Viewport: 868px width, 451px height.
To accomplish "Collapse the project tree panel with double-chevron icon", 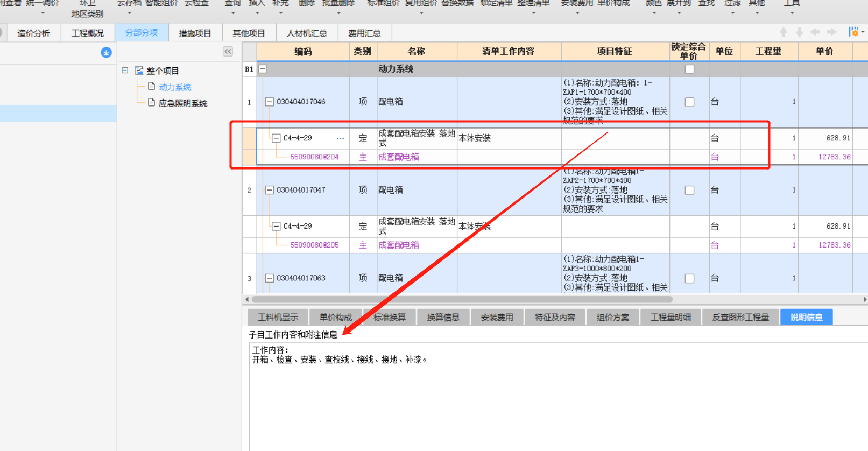I will tap(228, 52).
